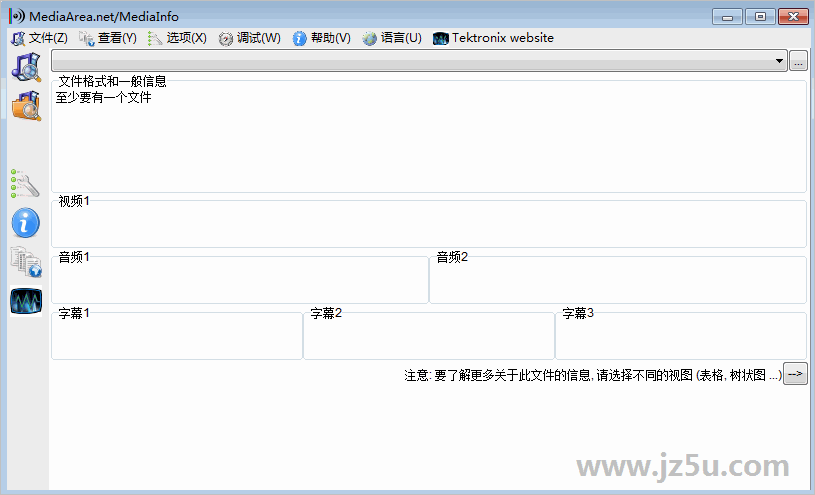
Task: Expand the file selection dropdown arrow
Action: tap(779, 61)
